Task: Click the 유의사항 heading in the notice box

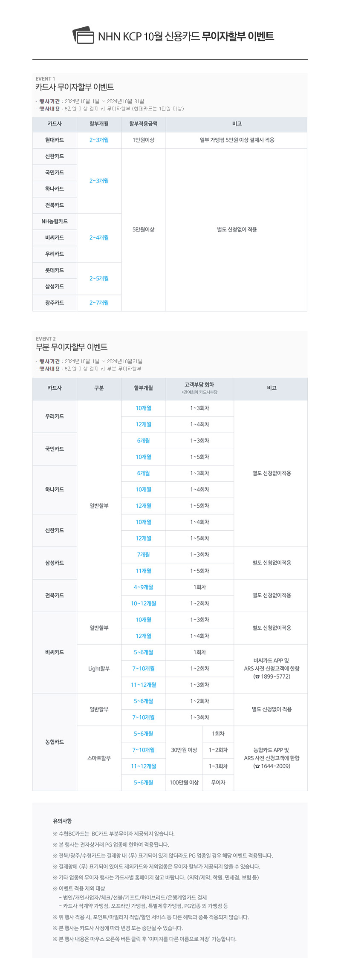Action: point(62,821)
